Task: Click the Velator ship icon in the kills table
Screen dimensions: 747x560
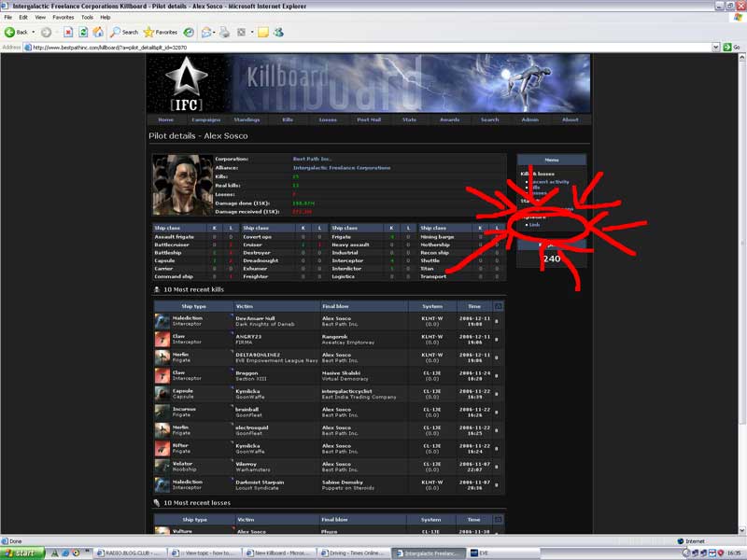Action: tap(162, 466)
